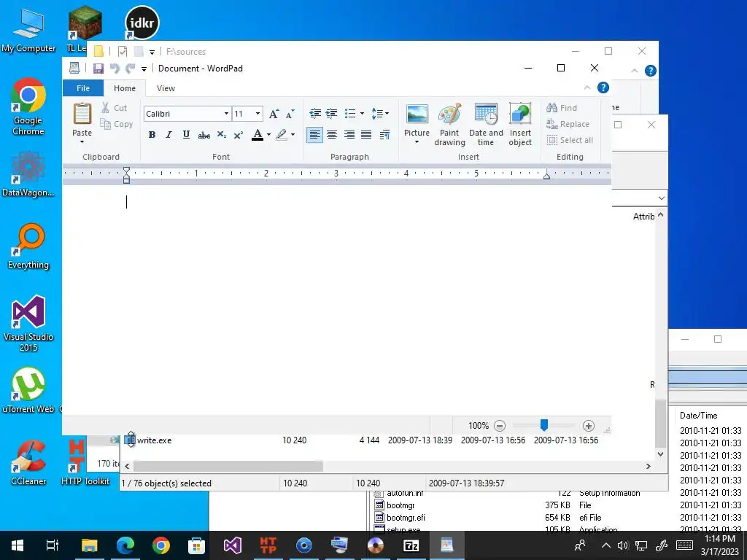Open the Picture dropdown arrow
Image resolution: width=747 pixels, height=560 pixels.
(417, 142)
